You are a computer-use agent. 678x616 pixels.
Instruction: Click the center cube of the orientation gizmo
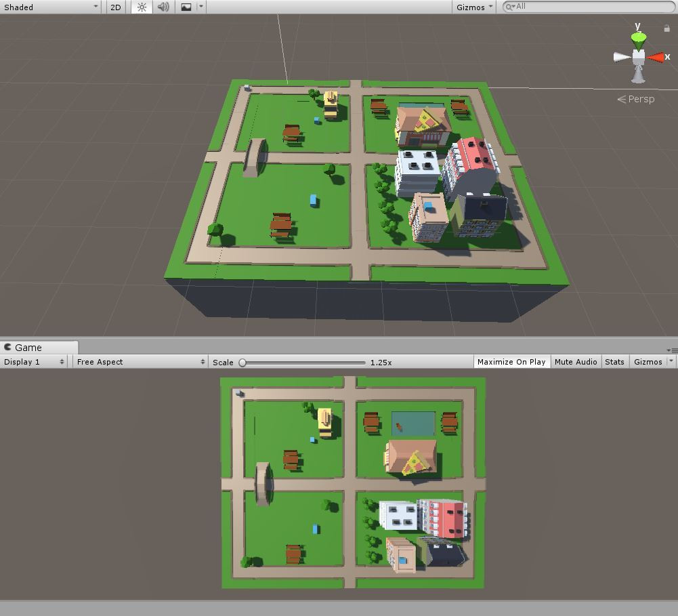pos(639,57)
